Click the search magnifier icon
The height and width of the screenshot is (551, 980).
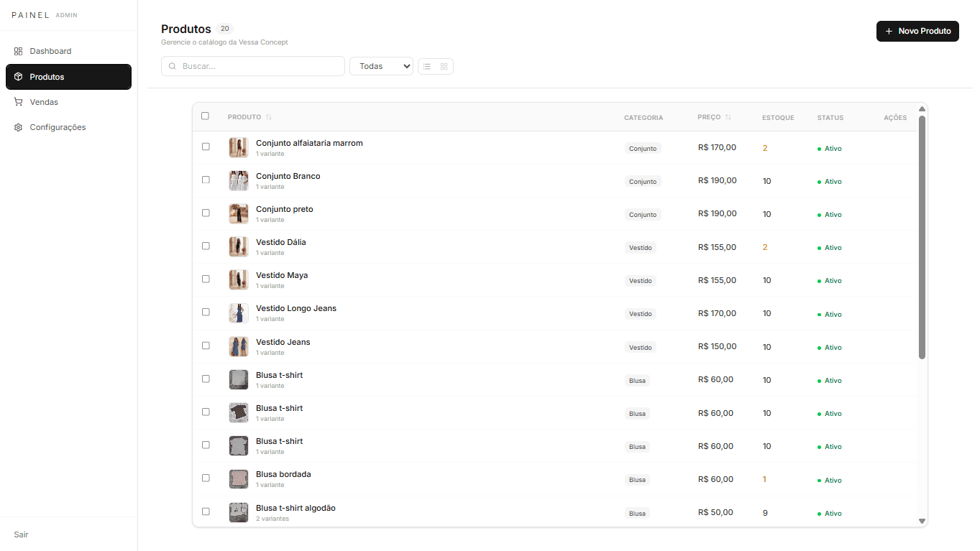(173, 66)
